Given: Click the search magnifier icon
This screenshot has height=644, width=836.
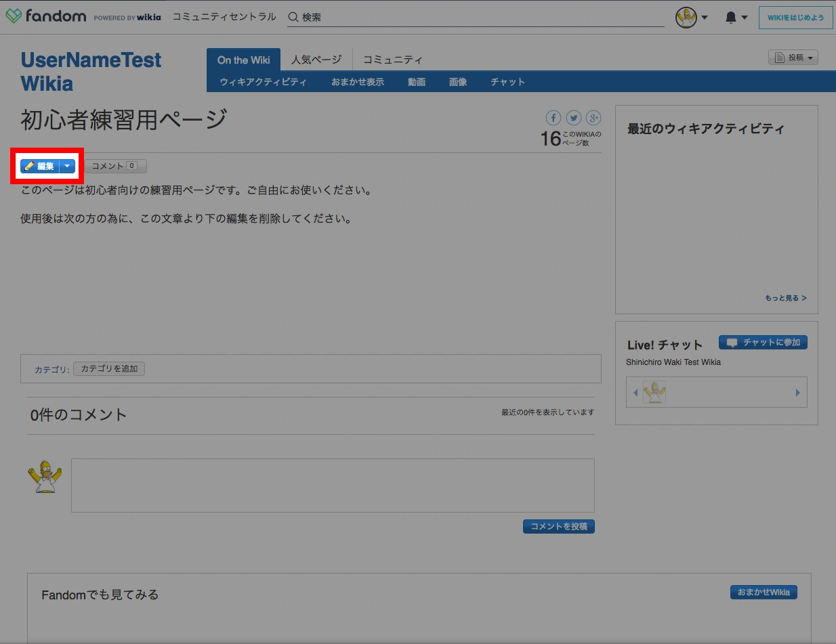Looking at the screenshot, I should pos(293,17).
